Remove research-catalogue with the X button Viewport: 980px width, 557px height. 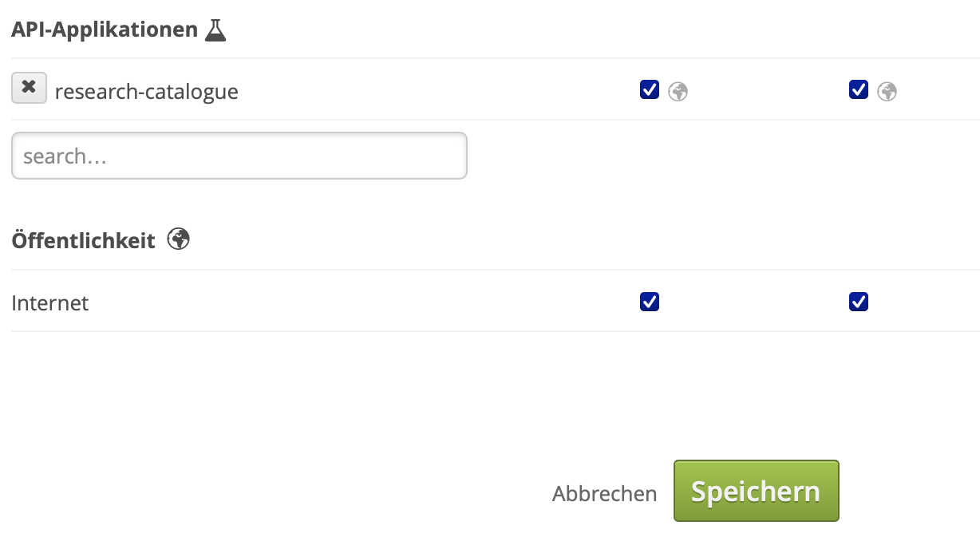[x=29, y=88]
